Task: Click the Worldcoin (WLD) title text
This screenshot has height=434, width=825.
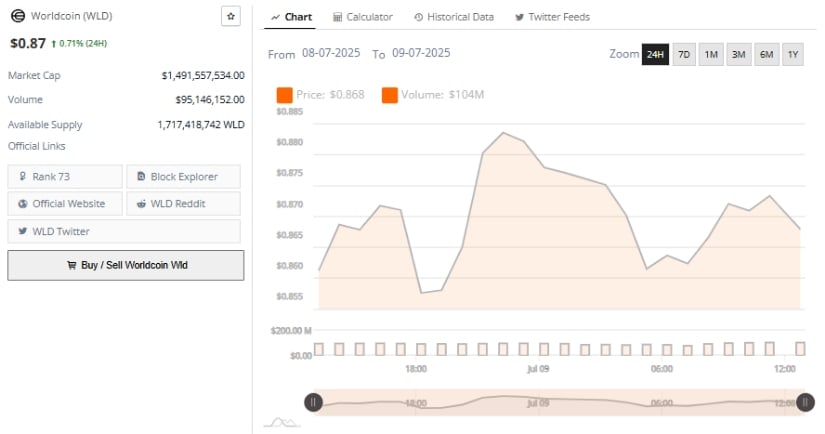Action: [x=72, y=16]
